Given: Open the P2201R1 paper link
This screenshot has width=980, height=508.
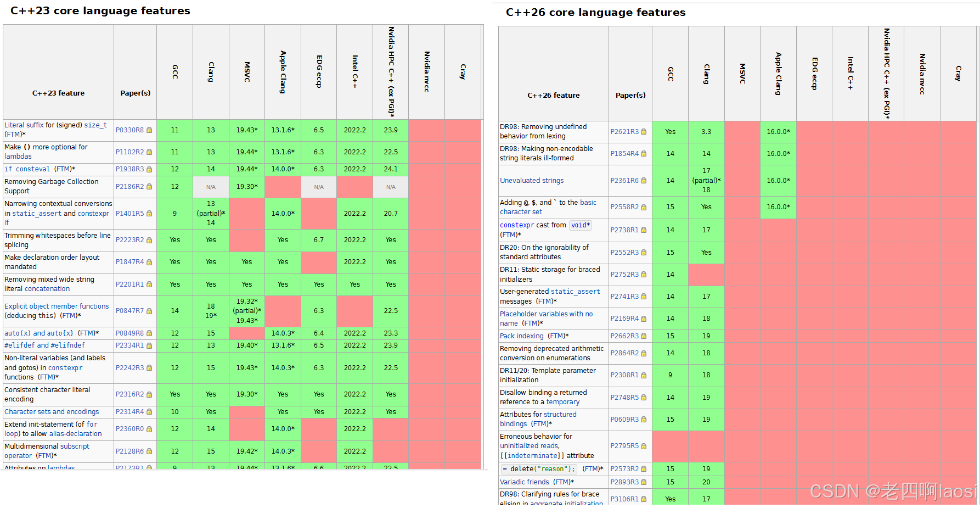Looking at the screenshot, I should click(x=129, y=284).
